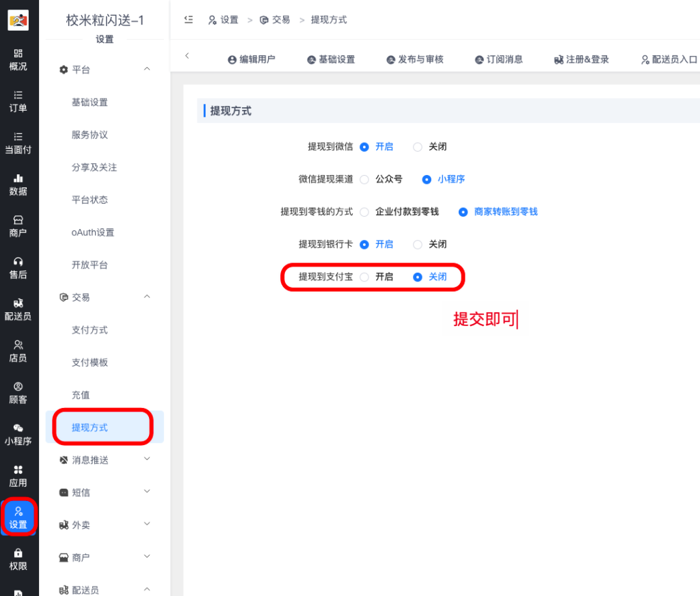Select the 商户 merchant icon in left rail

pyautogui.click(x=18, y=220)
